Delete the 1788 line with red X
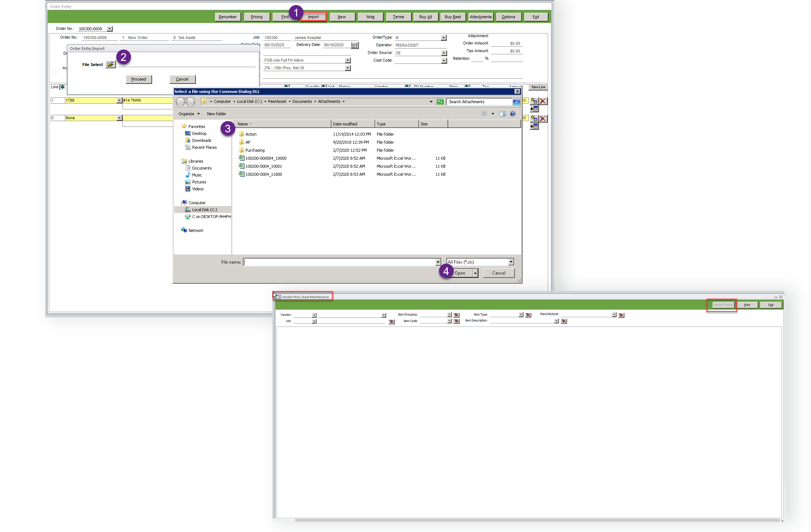This screenshot has width=811, height=532. (543, 101)
